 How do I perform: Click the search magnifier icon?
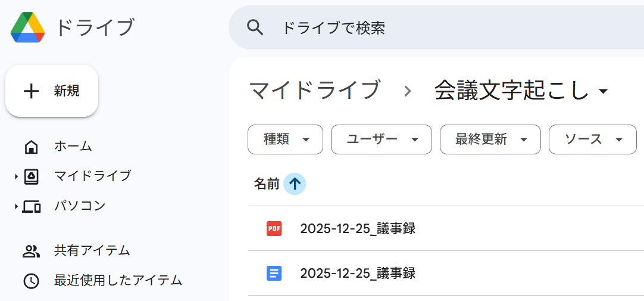pyautogui.click(x=255, y=27)
